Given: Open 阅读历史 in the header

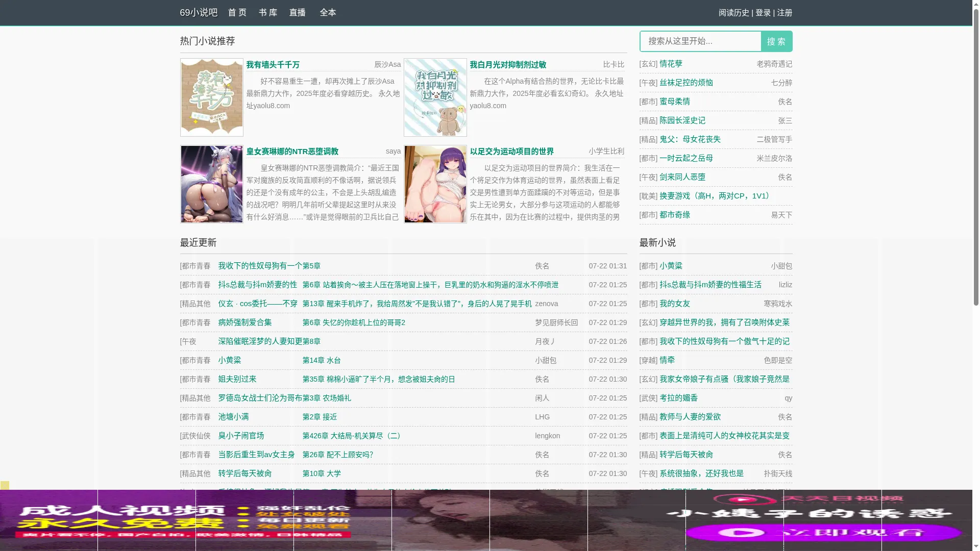Looking at the screenshot, I should 733,13.
